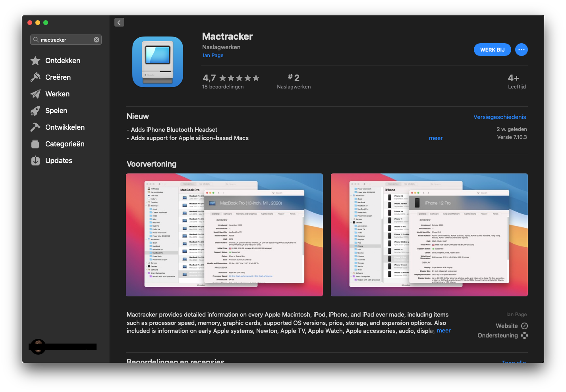Expand the app description with meer

click(x=444, y=331)
